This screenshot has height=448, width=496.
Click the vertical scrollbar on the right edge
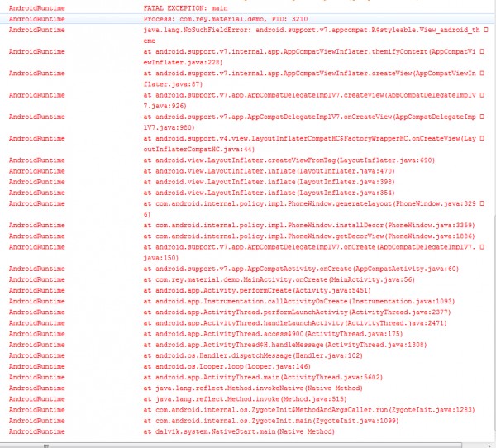point(494,322)
